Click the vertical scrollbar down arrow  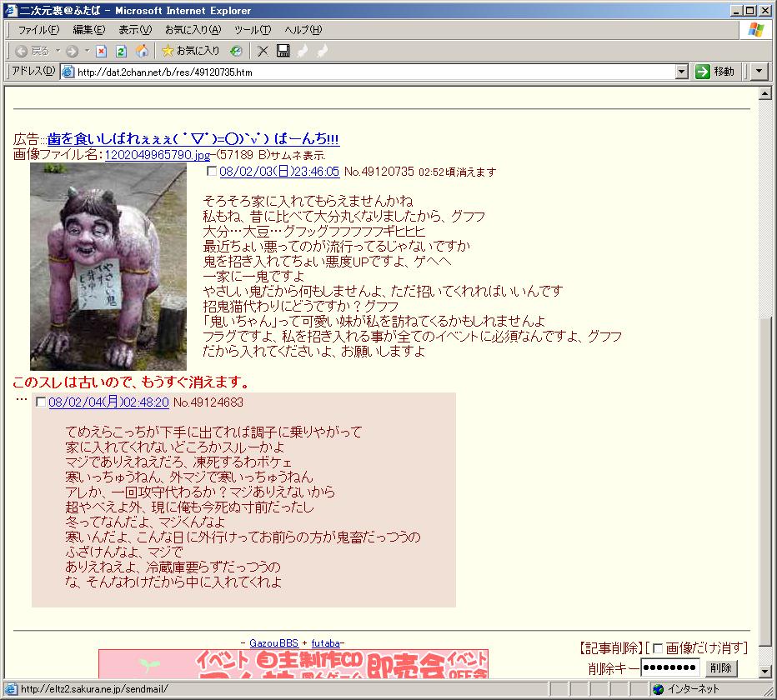(x=765, y=671)
